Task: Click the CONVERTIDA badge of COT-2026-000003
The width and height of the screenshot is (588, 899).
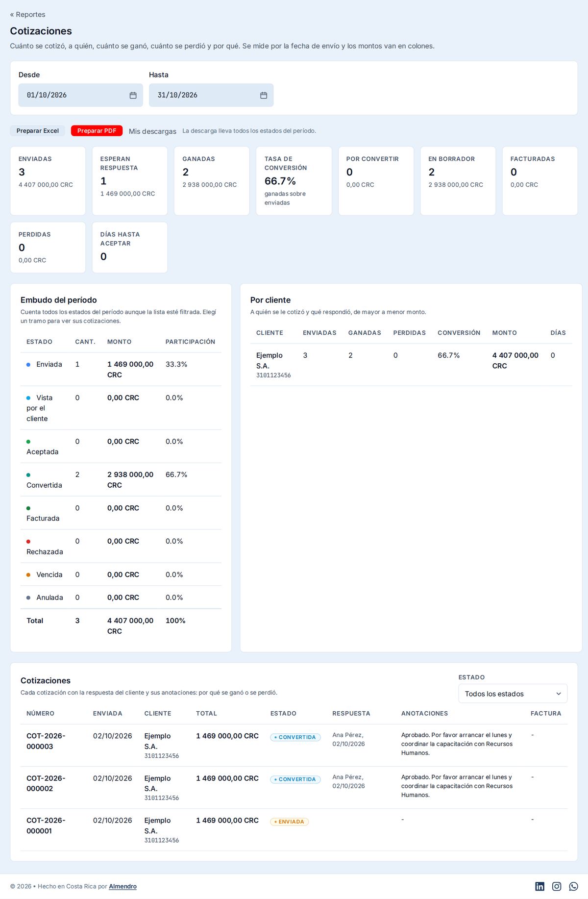Action: click(x=295, y=737)
